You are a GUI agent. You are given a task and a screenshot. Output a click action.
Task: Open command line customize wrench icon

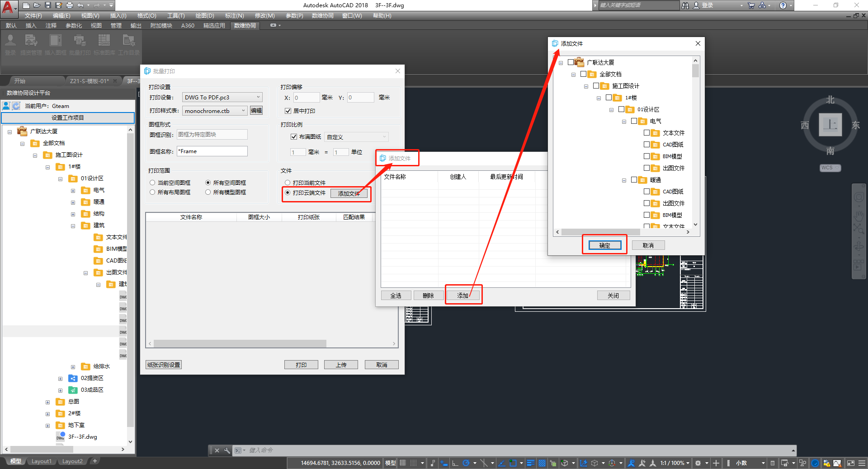pos(227,450)
